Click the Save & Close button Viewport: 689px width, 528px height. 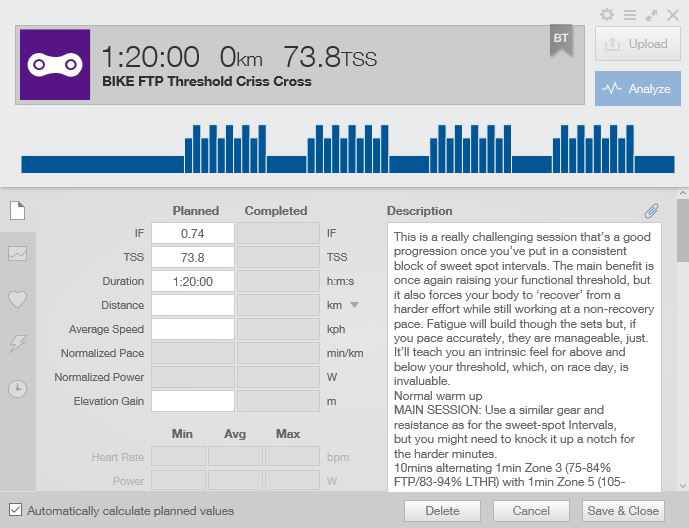coord(623,511)
